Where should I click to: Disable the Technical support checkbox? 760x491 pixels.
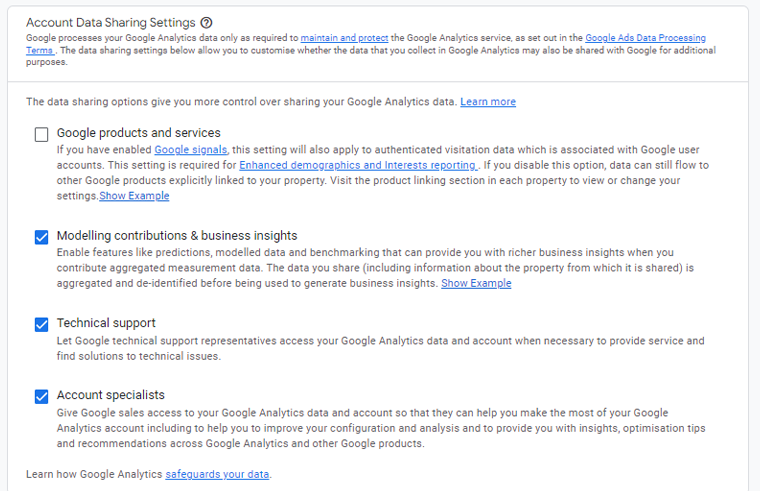pyautogui.click(x=42, y=324)
